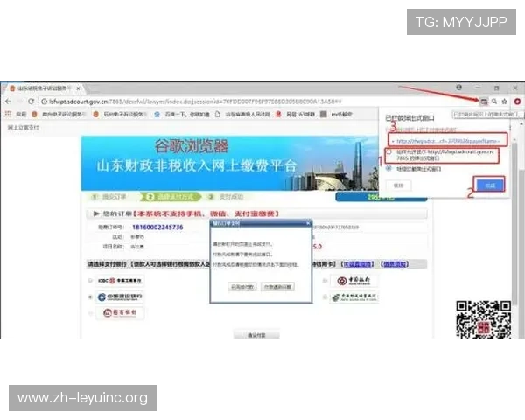Open the Chrome profile avatar icon
This screenshot has width=525, height=420.
tap(459, 87)
